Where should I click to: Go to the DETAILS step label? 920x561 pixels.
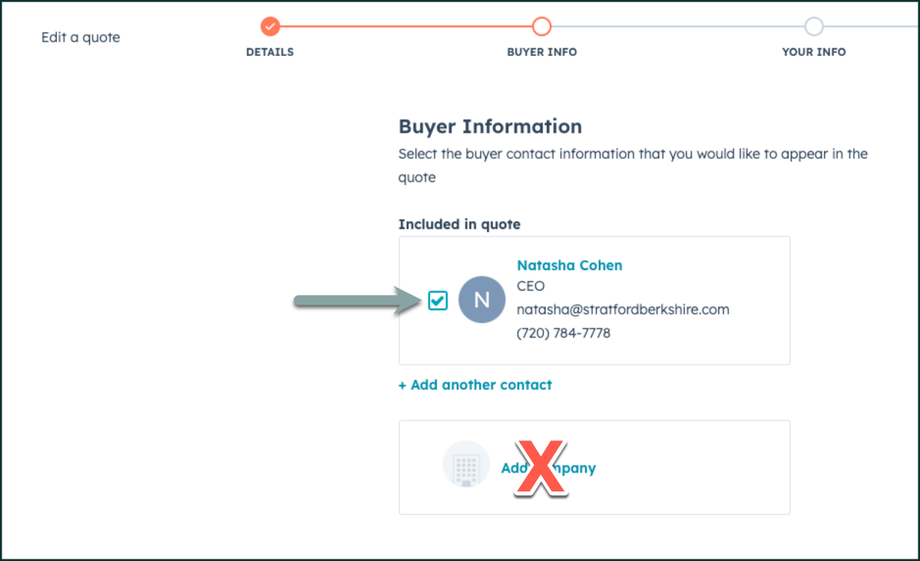pyautogui.click(x=270, y=52)
